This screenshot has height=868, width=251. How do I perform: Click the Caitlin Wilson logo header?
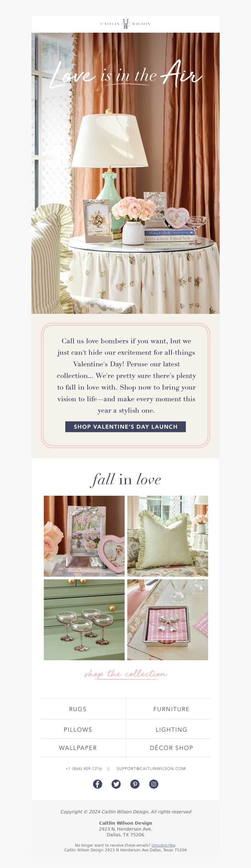pyautogui.click(x=125, y=24)
